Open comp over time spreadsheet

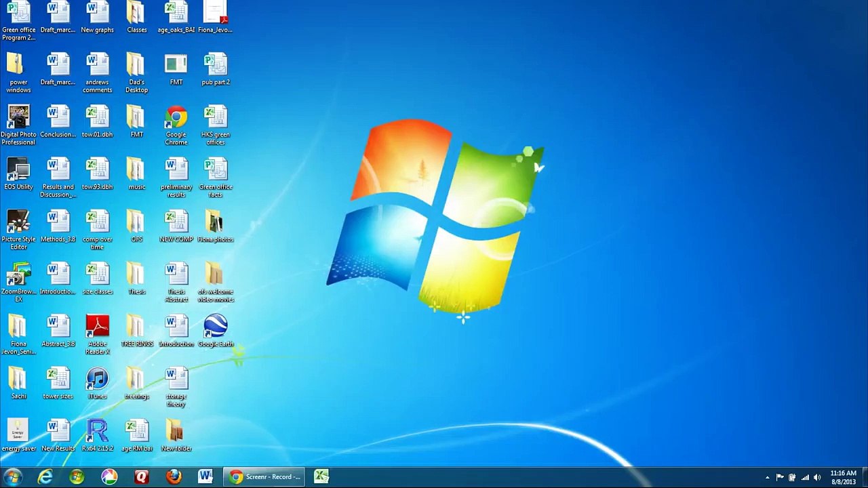click(x=97, y=230)
